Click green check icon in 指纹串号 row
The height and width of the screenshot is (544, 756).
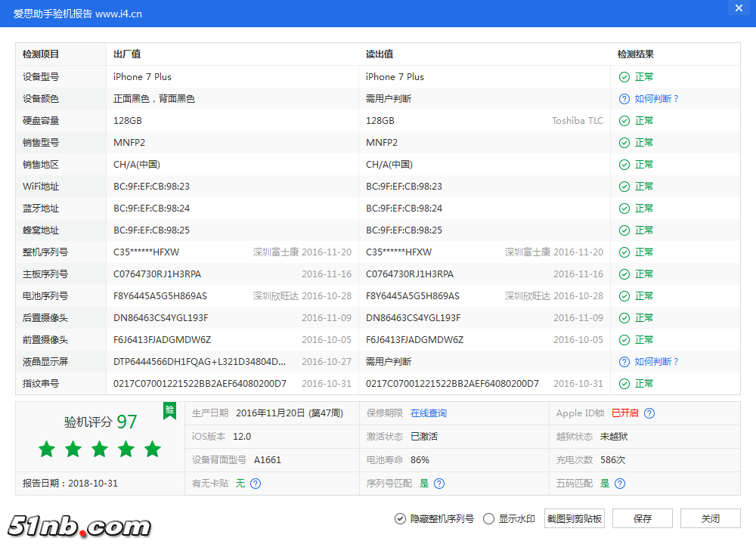click(624, 384)
